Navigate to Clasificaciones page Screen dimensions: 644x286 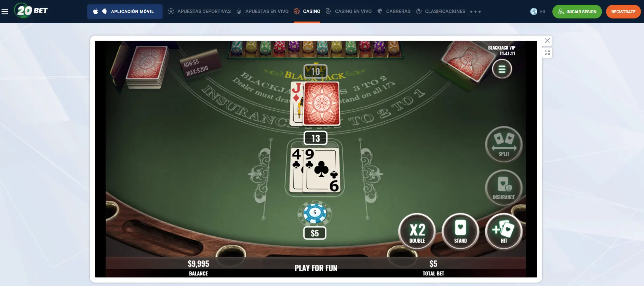point(441,12)
